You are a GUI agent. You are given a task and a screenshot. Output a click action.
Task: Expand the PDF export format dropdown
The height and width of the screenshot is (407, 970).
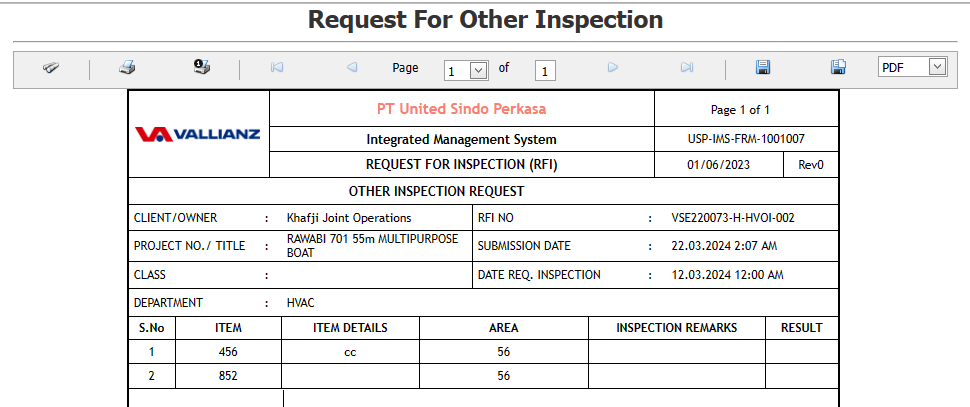[x=936, y=67]
